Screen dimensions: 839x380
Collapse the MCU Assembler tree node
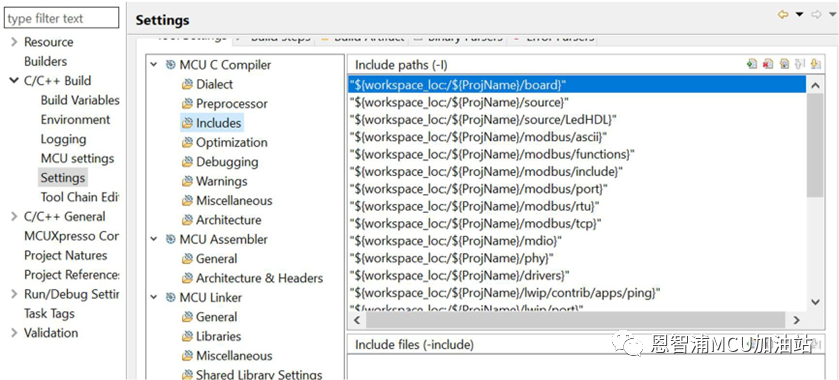point(154,239)
